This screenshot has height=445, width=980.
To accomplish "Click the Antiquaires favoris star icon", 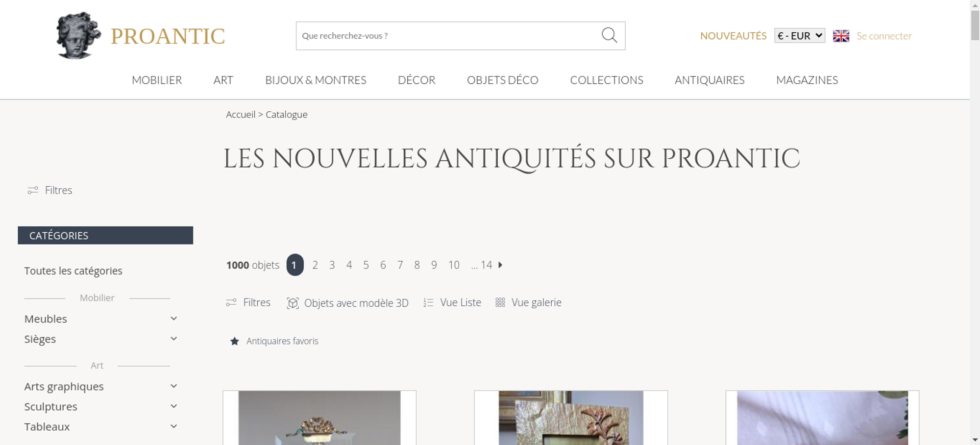I will click(x=235, y=341).
